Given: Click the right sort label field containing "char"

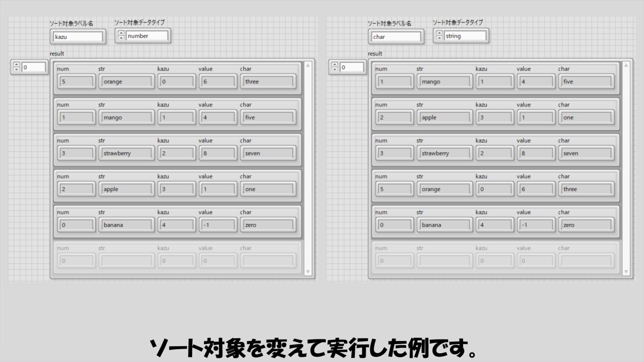Looking at the screenshot, I should [396, 37].
